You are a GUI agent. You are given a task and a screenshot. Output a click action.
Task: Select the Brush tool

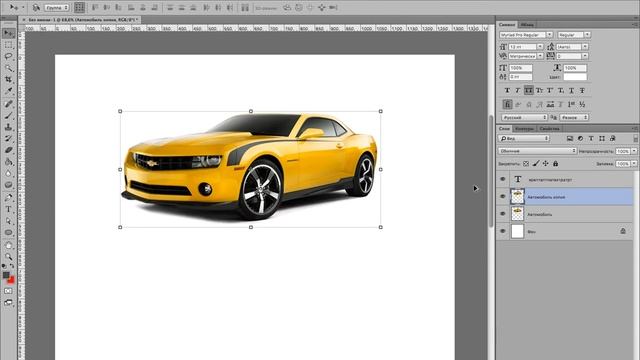point(9,116)
